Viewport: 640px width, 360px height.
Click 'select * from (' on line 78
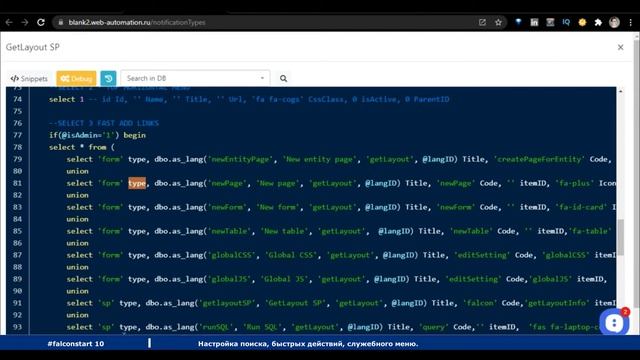[x=82, y=147]
